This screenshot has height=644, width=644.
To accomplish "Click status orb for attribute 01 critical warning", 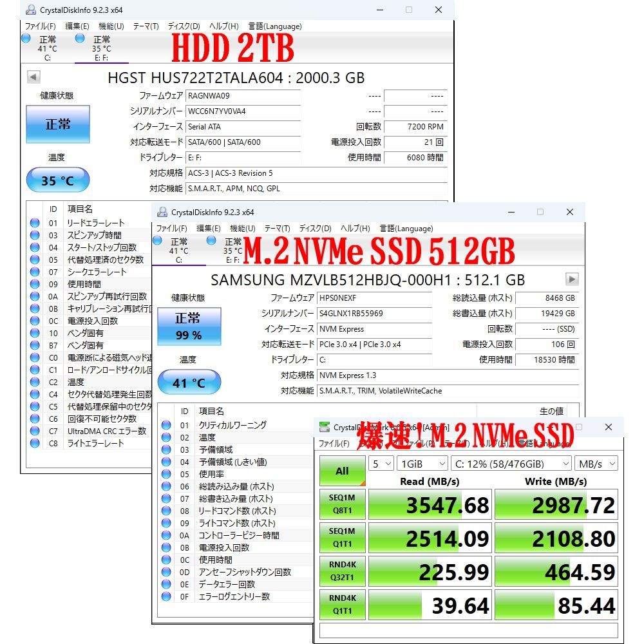I will tap(166, 425).
